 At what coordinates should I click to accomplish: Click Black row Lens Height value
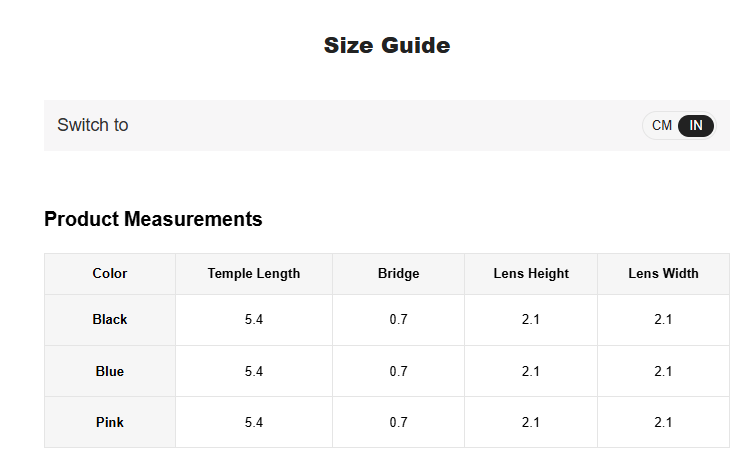pos(531,320)
